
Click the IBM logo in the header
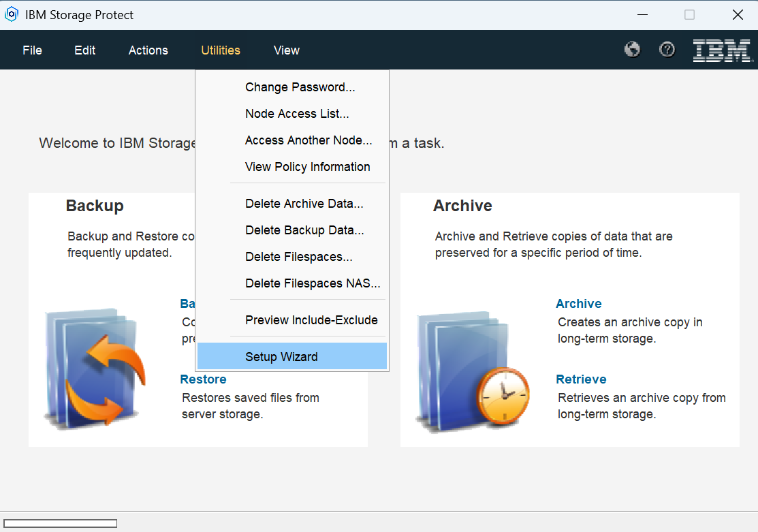pyautogui.click(x=721, y=50)
